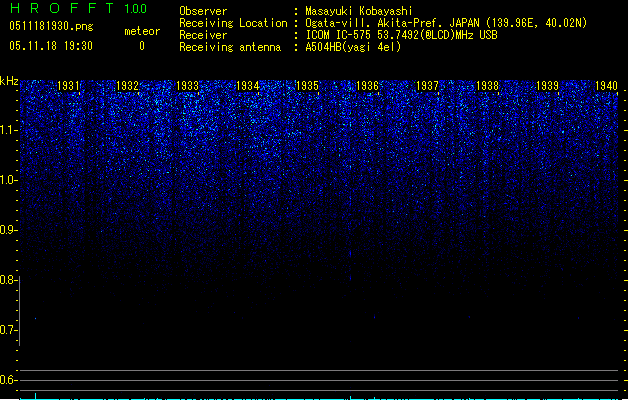Click the 1933 time marker

point(187,86)
